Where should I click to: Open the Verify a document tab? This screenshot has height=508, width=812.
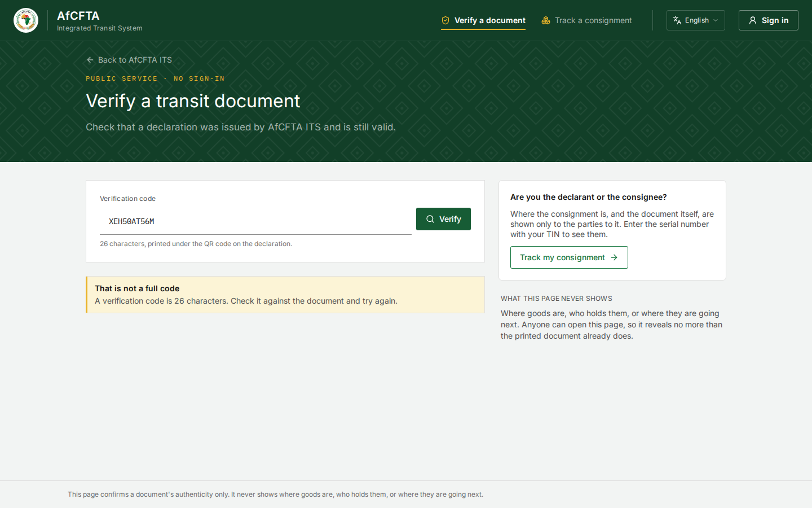coord(483,20)
